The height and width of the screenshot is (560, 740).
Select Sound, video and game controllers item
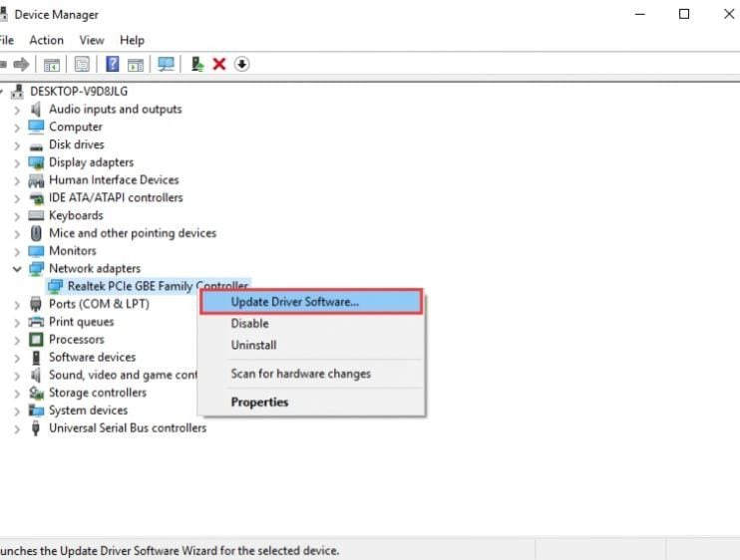123,376
